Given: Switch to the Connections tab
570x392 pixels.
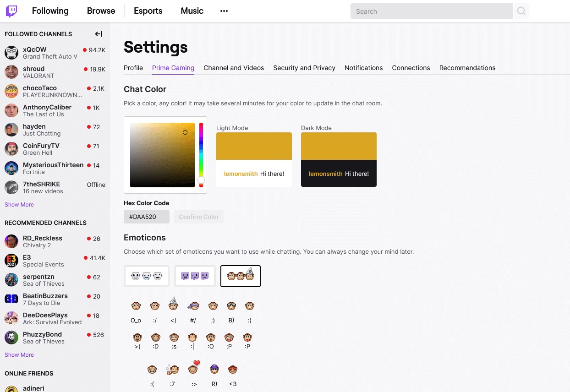Looking at the screenshot, I should tap(411, 68).
